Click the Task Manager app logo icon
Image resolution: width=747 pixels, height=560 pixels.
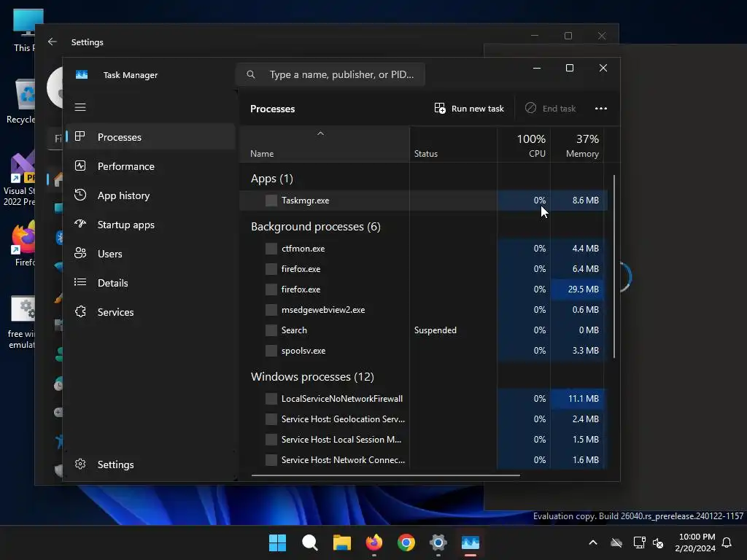(x=82, y=75)
